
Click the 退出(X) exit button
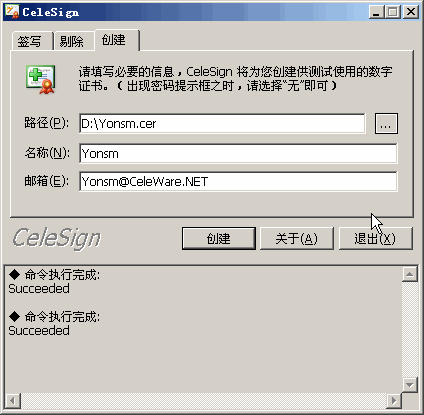point(376,238)
